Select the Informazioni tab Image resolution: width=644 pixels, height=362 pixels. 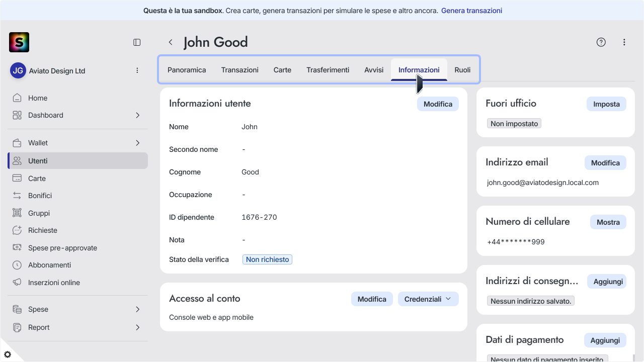(x=419, y=70)
